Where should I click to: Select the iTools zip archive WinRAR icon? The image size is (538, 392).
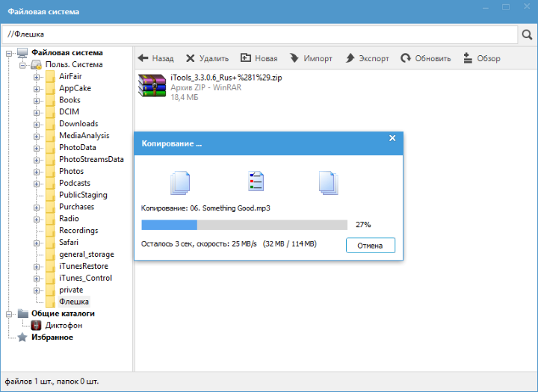click(152, 86)
